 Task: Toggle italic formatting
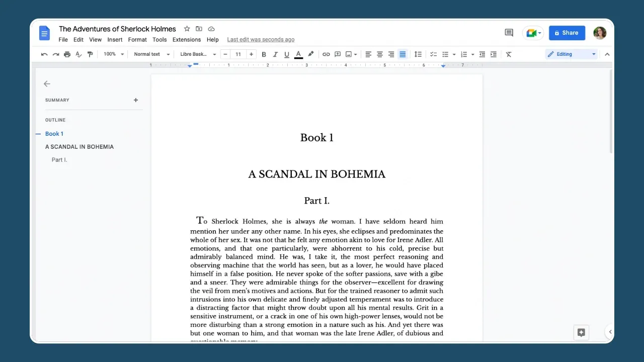[x=275, y=54]
